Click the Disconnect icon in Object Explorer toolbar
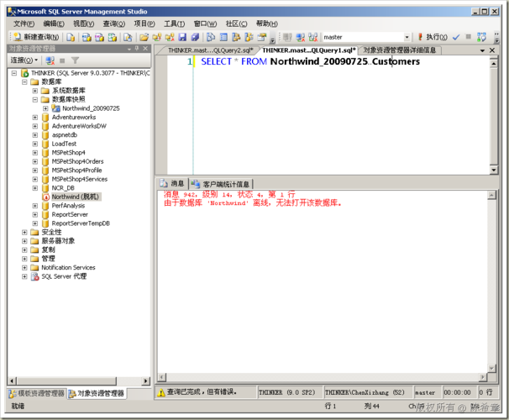 coord(50,60)
